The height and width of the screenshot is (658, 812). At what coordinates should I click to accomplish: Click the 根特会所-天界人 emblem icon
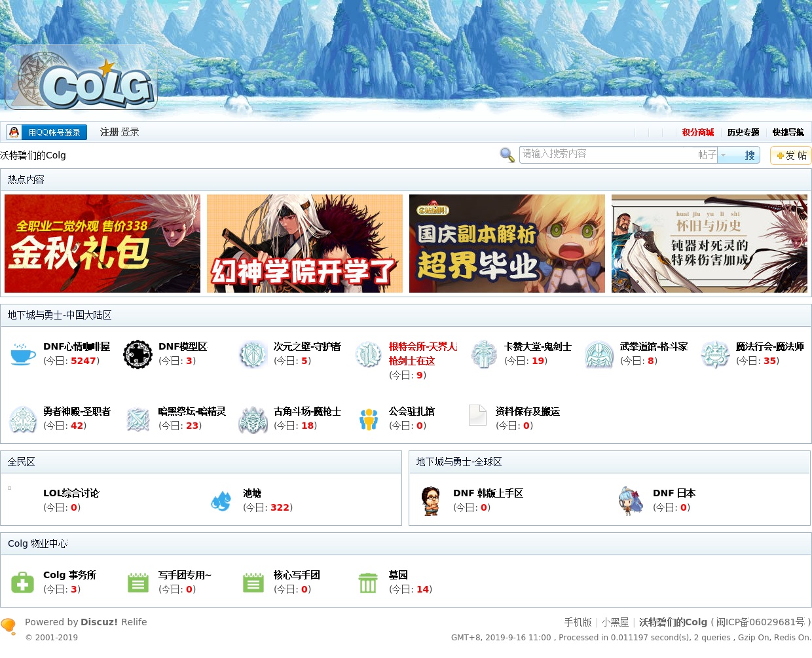pyautogui.click(x=368, y=354)
